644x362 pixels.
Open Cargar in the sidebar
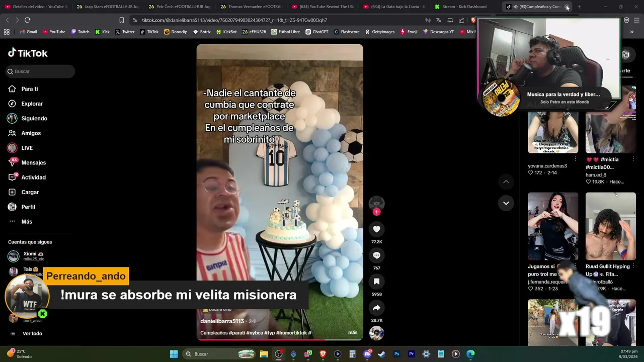(x=30, y=192)
